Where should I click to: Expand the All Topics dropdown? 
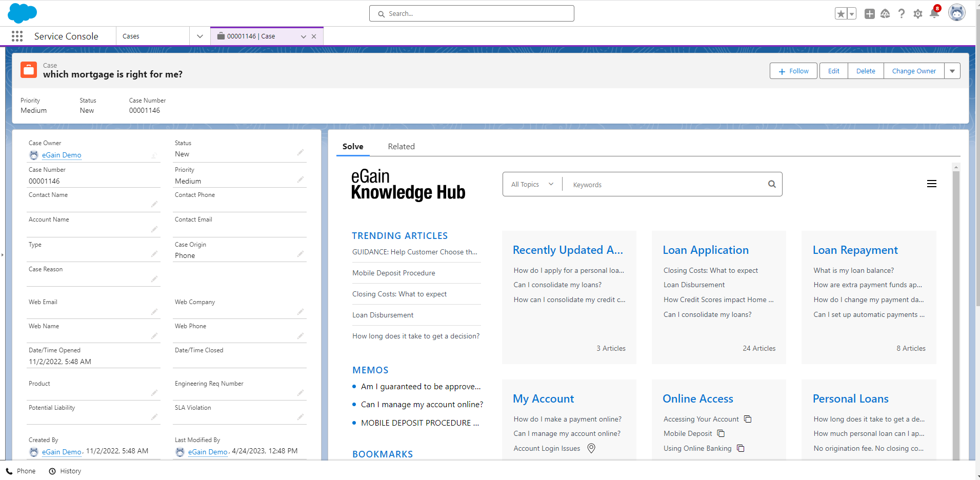pos(531,184)
